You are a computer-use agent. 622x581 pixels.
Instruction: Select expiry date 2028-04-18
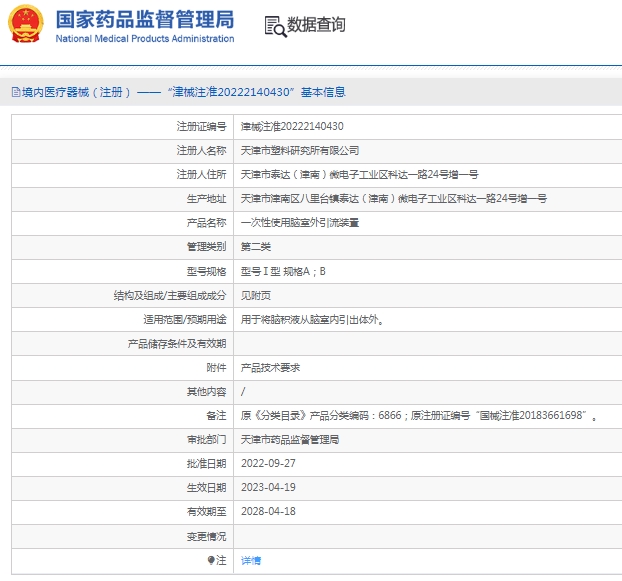pyautogui.click(x=268, y=512)
